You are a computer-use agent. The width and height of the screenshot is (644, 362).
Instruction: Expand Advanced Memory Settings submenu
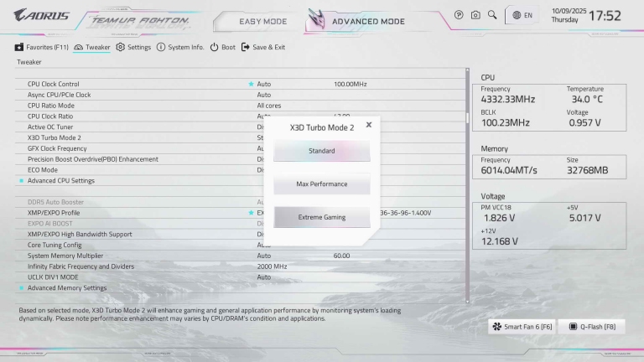click(66, 287)
